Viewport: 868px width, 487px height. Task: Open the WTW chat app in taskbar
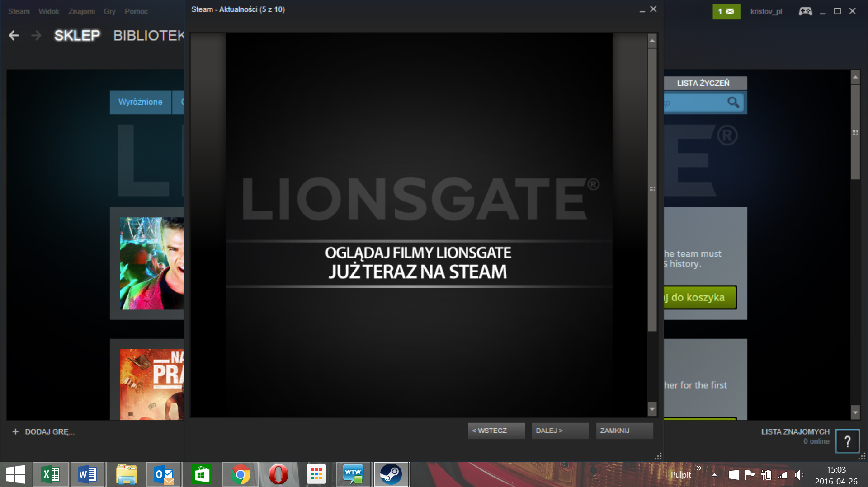click(x=353, y=474)
